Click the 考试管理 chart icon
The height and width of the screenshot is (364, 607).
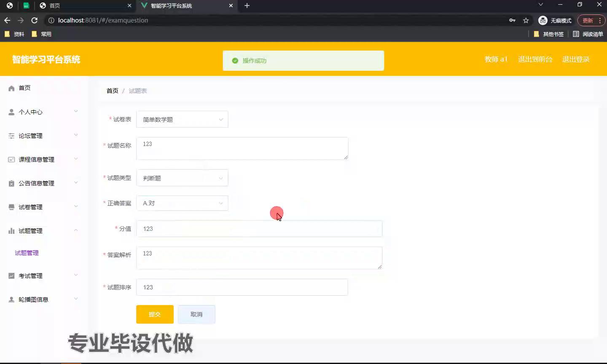pos(11,276)
